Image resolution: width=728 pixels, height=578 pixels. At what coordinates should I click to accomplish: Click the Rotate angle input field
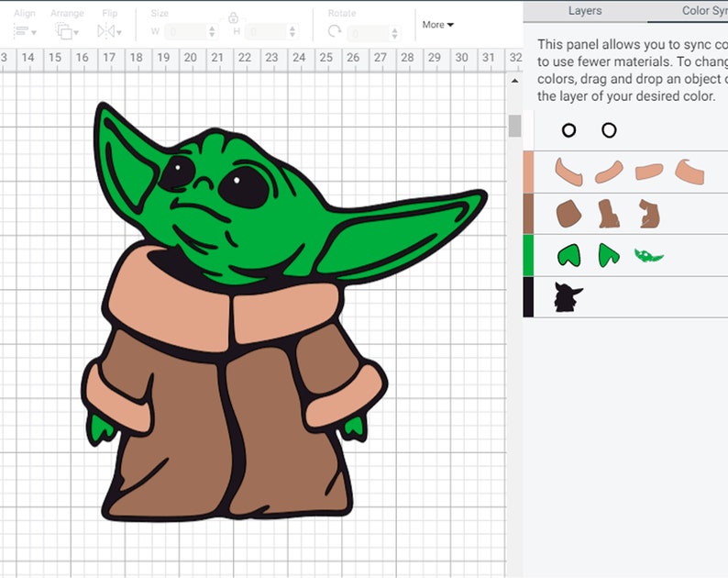[370, 33]
